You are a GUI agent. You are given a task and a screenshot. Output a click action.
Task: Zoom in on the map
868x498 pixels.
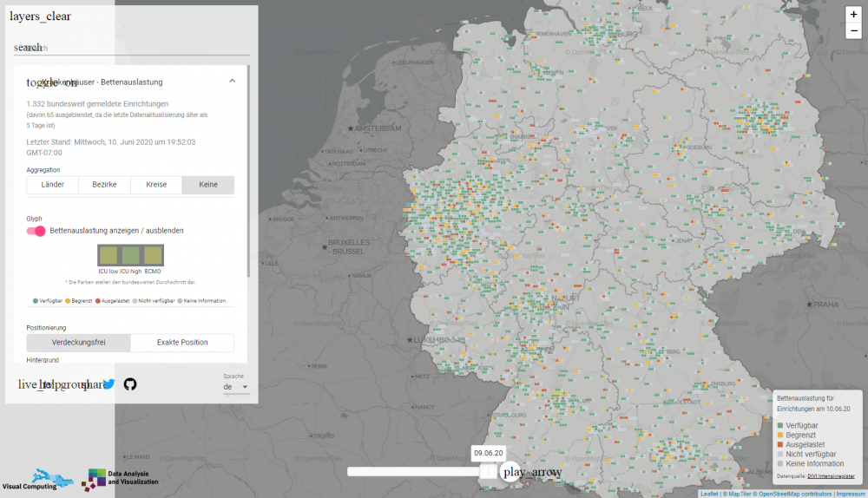pos(853,15)
